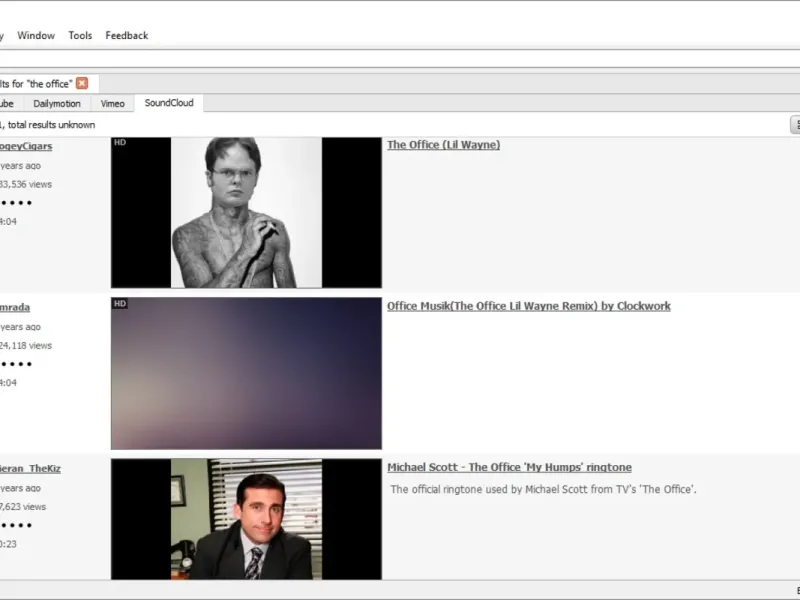Open "The Office (Lil Wayne)" title link
The image size is (800, 600).
click(443, 145)
